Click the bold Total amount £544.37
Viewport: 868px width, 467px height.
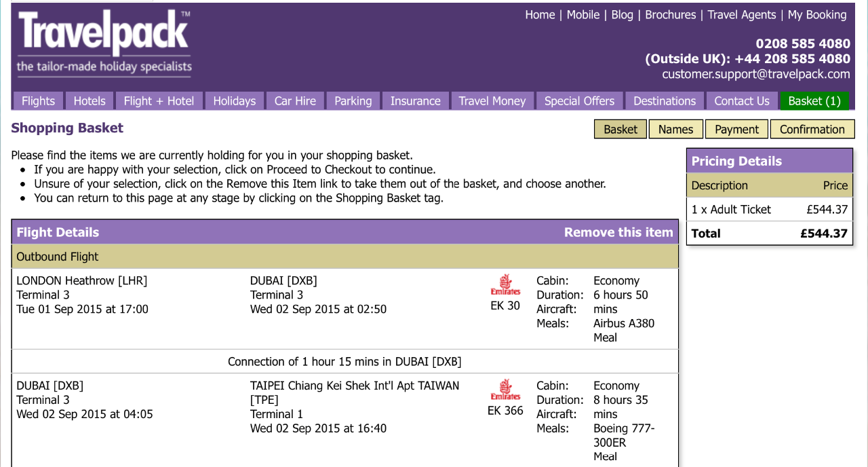(x=824, y=233)
